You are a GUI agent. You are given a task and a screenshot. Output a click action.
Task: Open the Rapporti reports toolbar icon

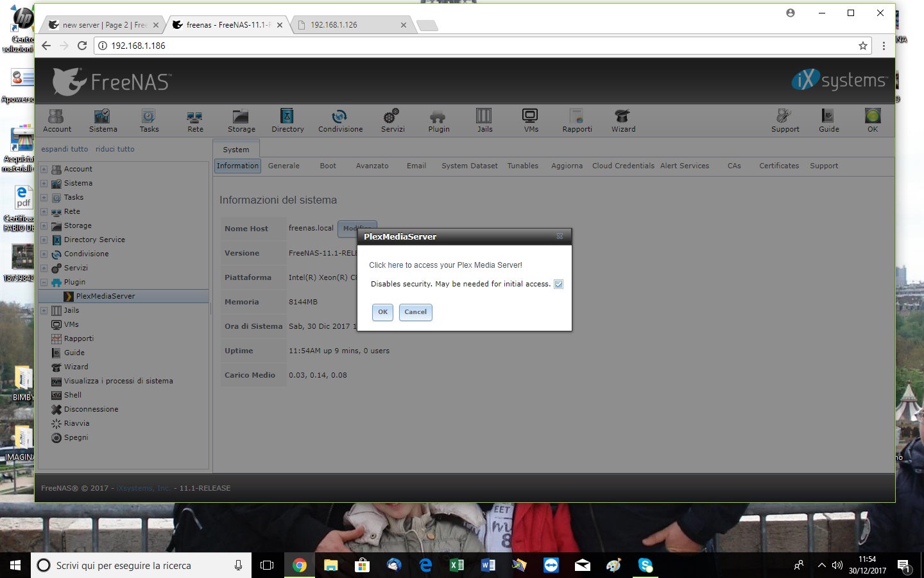point(577,121)
